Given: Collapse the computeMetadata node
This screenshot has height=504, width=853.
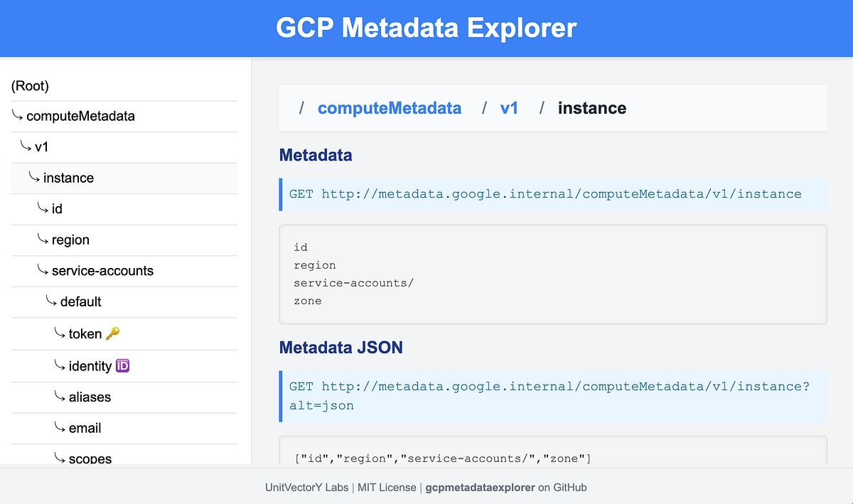Looking at the screenshot, I should click(18, 115).
